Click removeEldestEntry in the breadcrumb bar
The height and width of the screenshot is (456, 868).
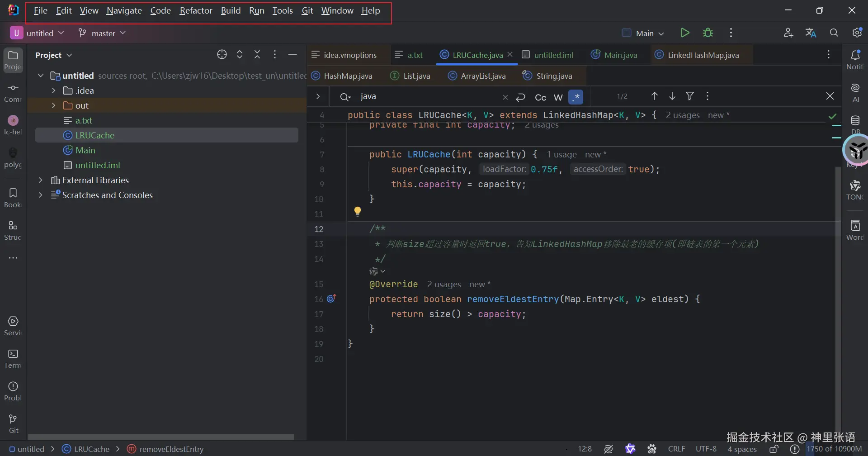coord(171,449)
